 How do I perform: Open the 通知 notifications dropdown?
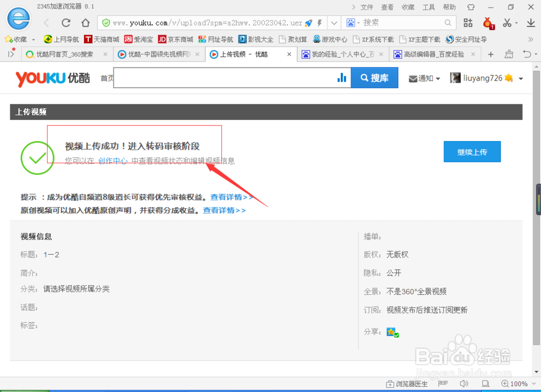click(424, 78)
